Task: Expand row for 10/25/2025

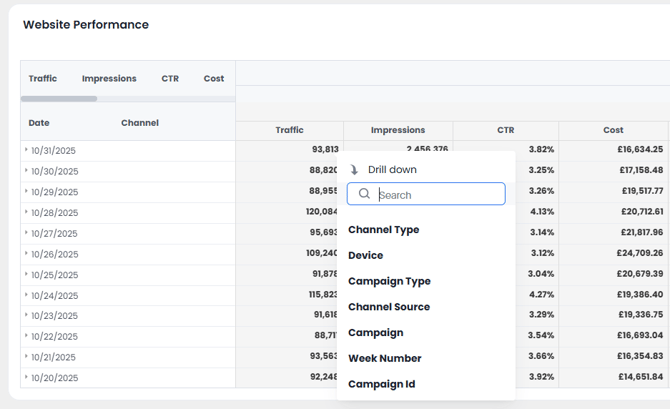Action: click(26, 274)
